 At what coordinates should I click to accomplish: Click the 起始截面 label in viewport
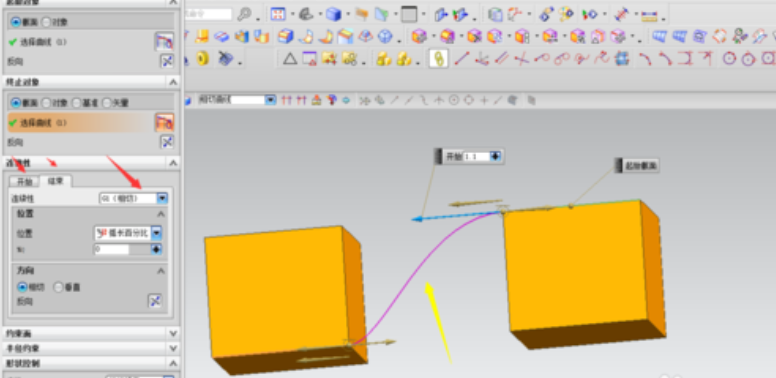pos(640,166)
